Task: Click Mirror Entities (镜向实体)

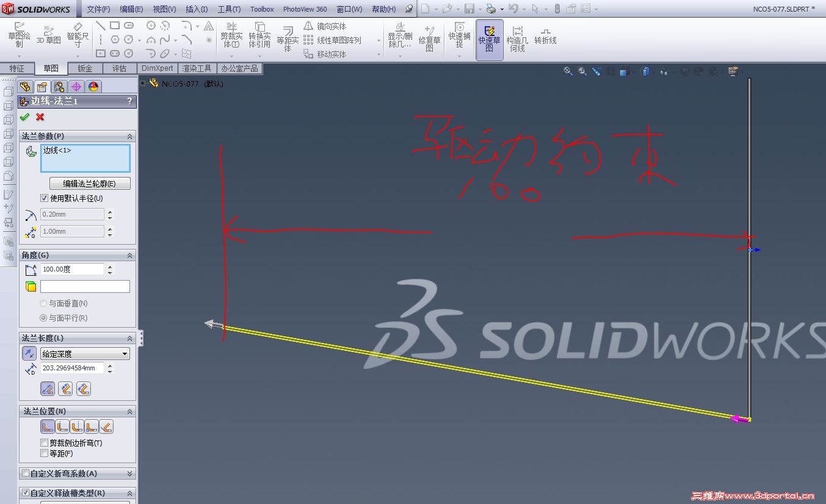Action: click(x=324, y=26)
